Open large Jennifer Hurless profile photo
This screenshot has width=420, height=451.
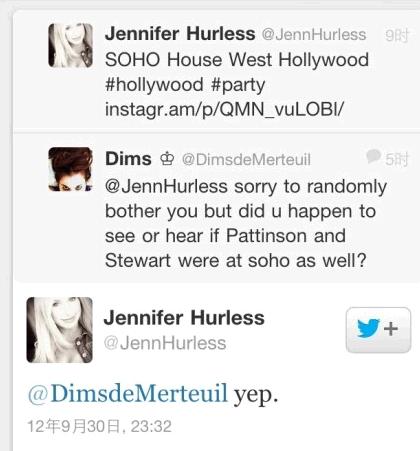(60, 330)
